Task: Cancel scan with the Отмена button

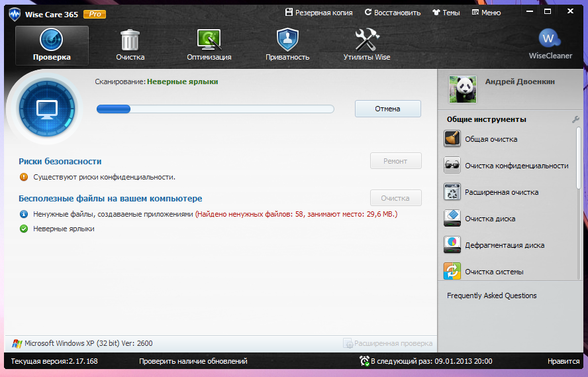Action: point(388,109)
